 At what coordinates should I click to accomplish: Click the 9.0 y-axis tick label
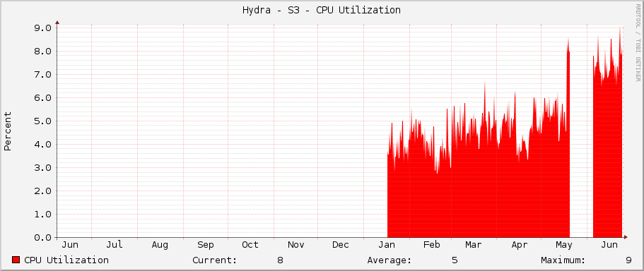pos(42,28)
